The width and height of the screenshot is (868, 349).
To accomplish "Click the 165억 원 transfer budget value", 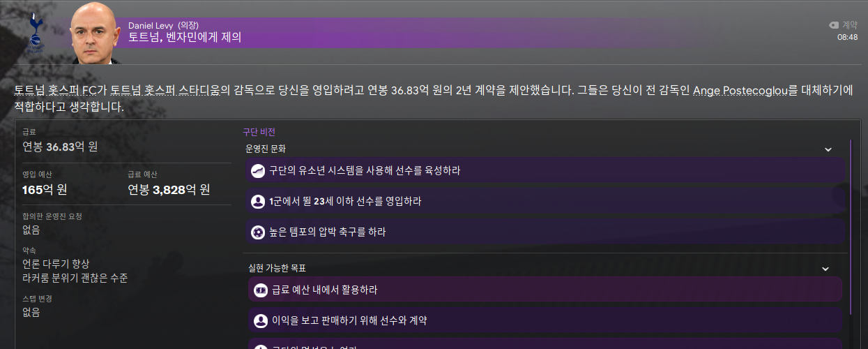I will pyautogui.click(x=45, y=190).
